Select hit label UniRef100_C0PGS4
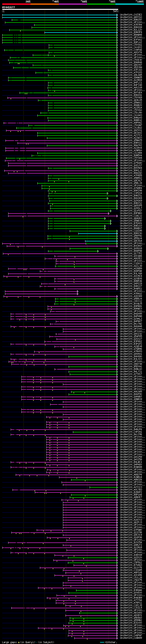 pos(131,193)
